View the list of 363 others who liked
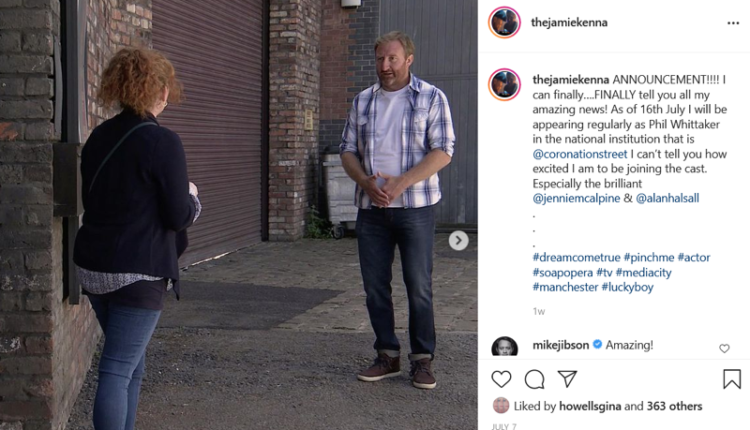The image size is (750, 430). tap(674, 406)
